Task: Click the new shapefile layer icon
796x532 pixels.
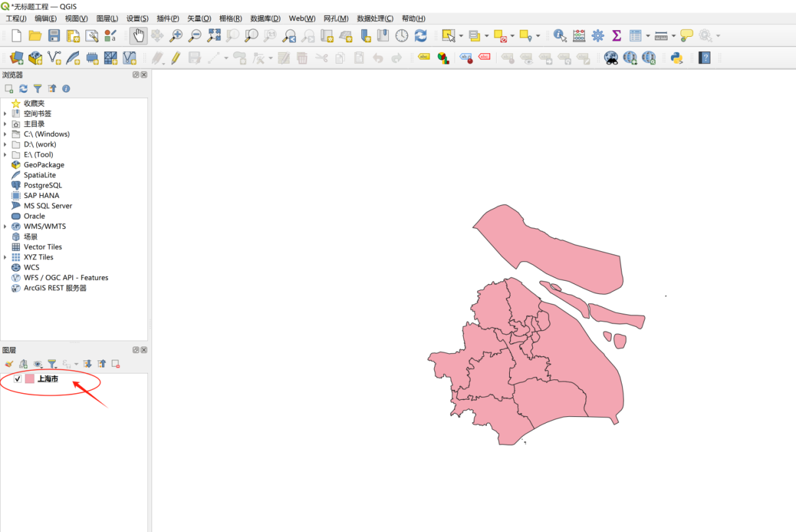Action: [54, 58]
